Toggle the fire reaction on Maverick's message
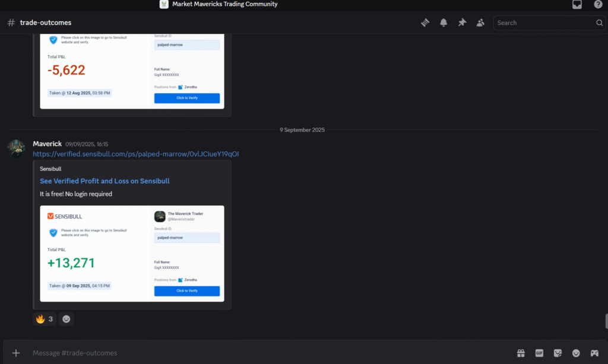 (44, 319)
